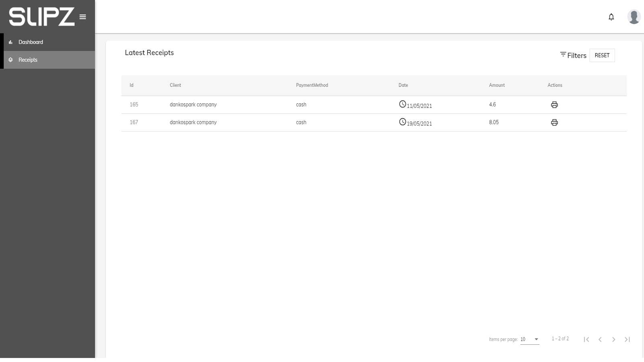
Task: Print receipt 165
Action: [554, 105]
